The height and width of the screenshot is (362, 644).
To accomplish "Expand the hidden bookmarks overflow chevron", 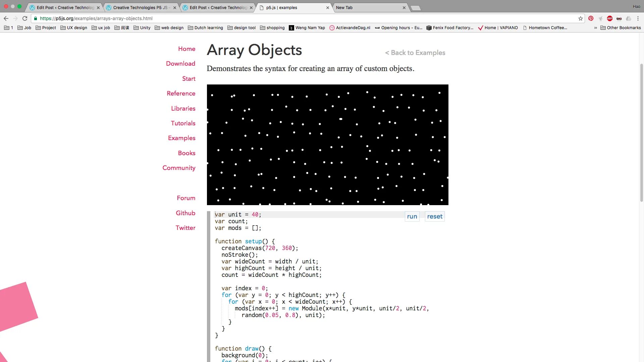I will point(595,28).
